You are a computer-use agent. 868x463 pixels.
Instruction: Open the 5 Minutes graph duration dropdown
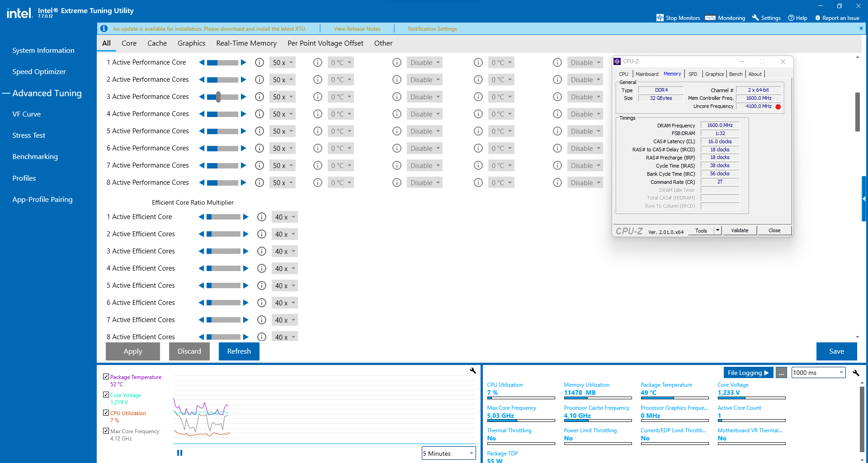449,453
